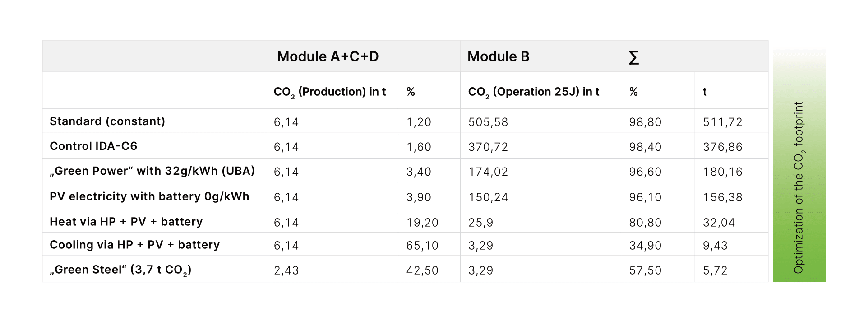
Task: Click the Sigma sum symbol header
Action: 634,57
